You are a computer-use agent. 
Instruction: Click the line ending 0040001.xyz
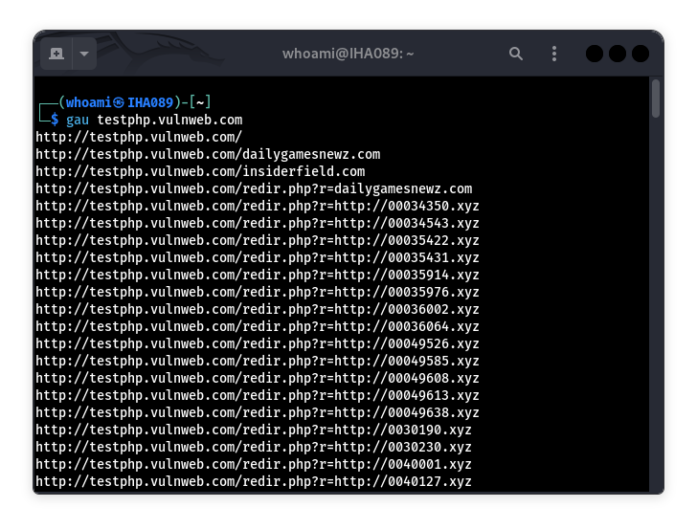click(253, 465)
